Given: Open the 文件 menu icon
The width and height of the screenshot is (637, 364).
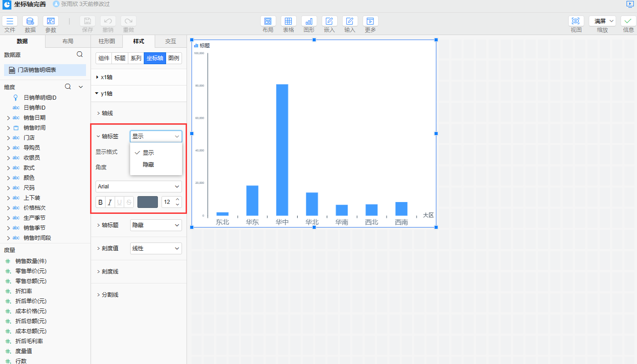Looking at the screenshot, I should 10,21.
